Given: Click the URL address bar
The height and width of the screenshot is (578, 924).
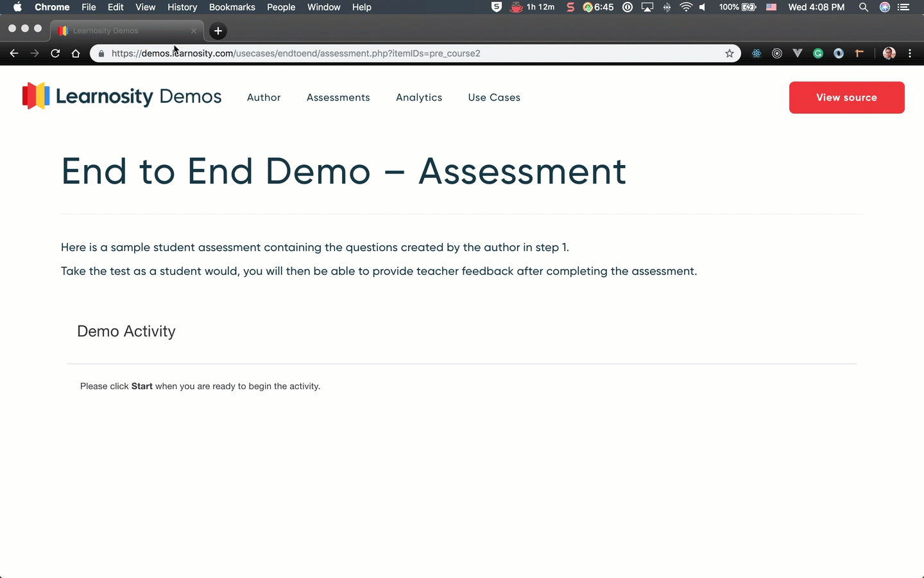Looking at the screenshot, I should click(x=416, y=53).
